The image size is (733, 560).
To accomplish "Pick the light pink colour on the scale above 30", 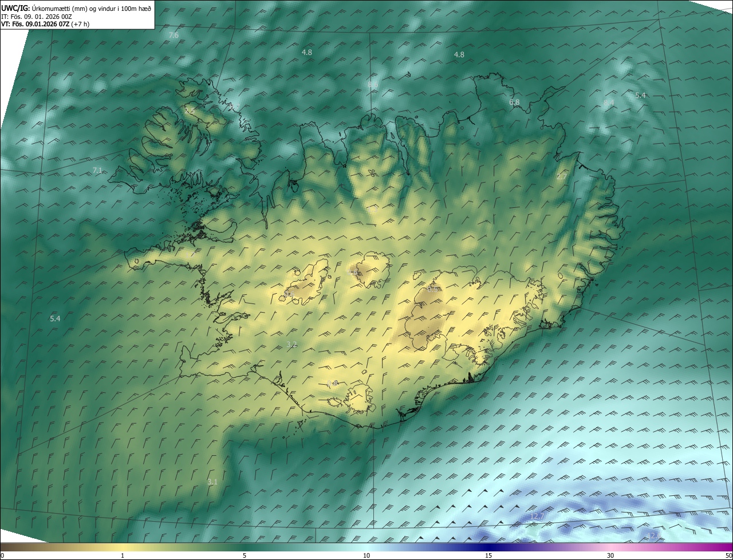I will point(610,547).
